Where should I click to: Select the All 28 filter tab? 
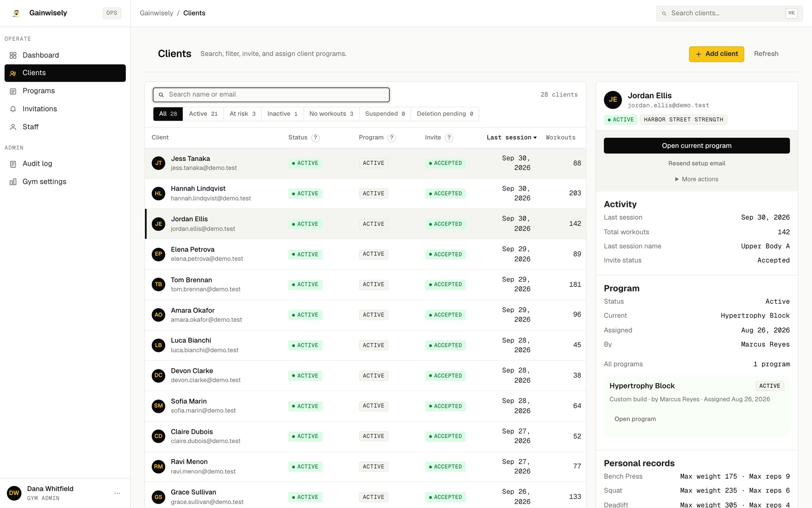[168, 114]
